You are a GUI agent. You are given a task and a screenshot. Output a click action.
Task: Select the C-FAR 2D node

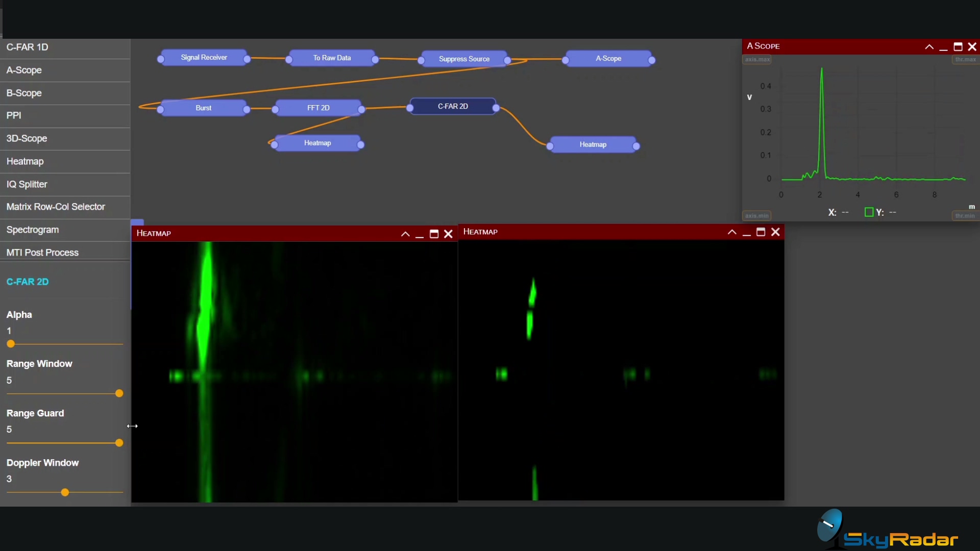(x=453, y=106)
